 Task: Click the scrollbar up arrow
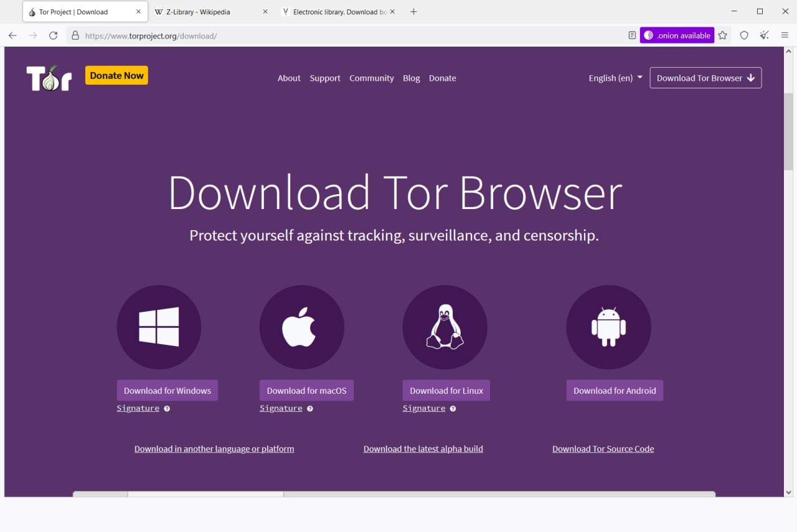tap(788, 52)
